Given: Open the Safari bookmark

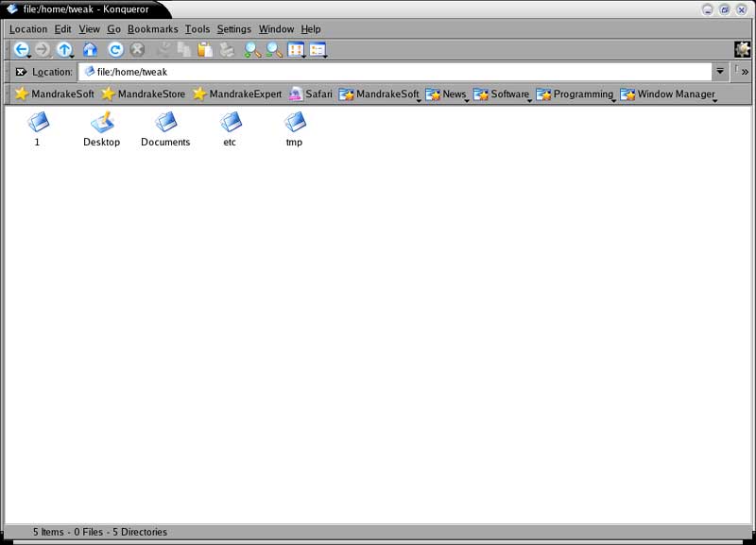Looking at the screenshot, I should [x=310, y=94].
